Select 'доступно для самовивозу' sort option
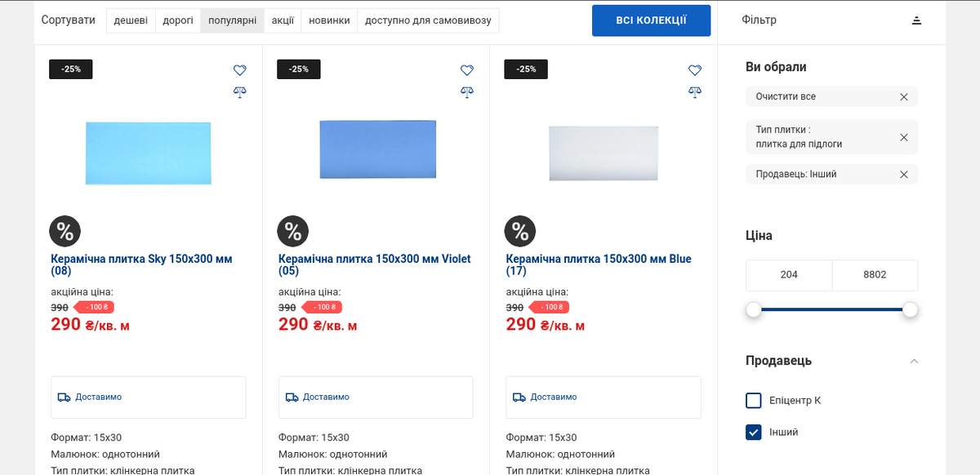The height and width of the screenshot is (475, 980). click(428, 20)
